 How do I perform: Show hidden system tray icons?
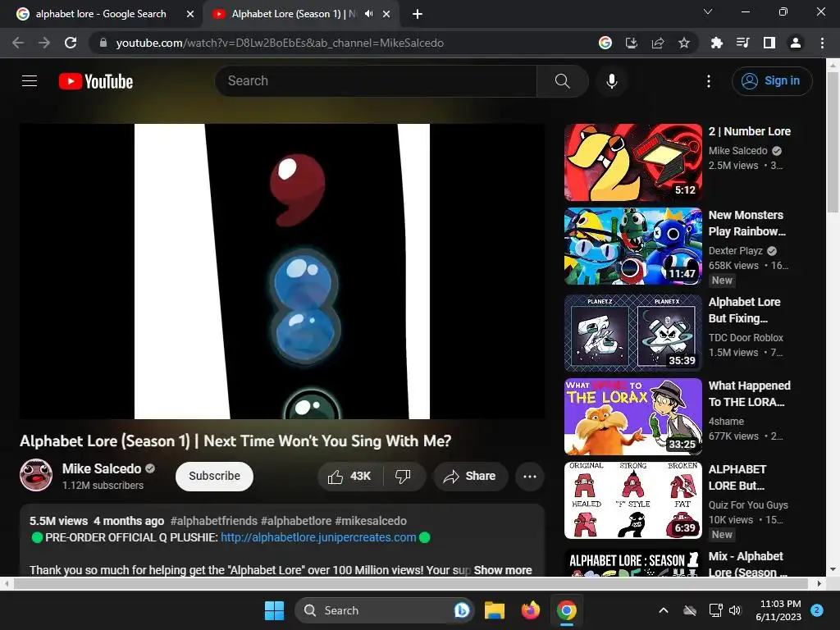coord(663,610)
